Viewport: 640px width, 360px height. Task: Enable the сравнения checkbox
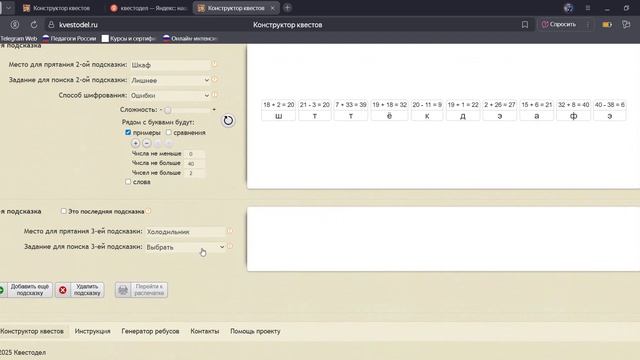pos(169,132)
